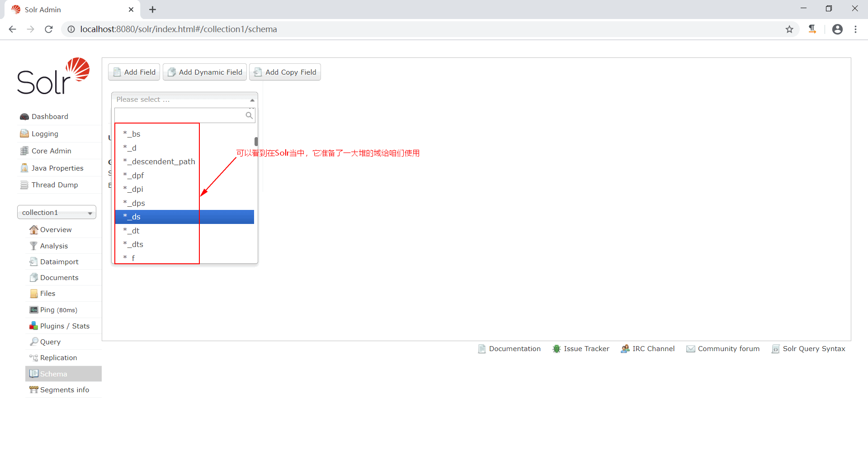Switch to the Schema section

pos(53,374)
